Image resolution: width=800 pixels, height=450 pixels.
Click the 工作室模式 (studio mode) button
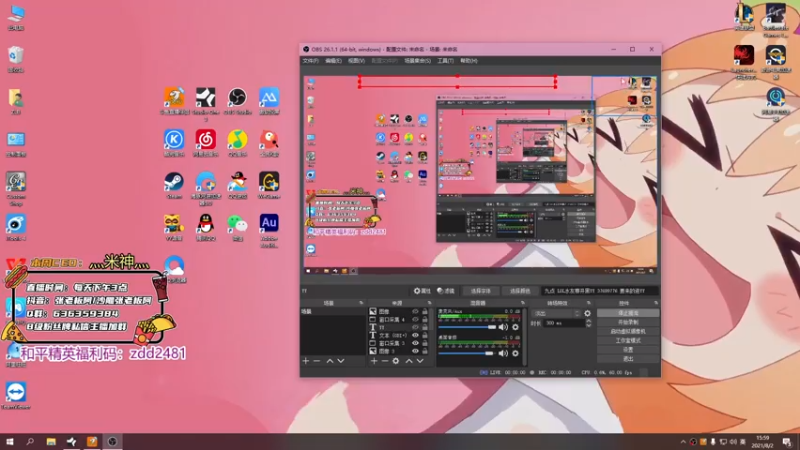[628, 341]
